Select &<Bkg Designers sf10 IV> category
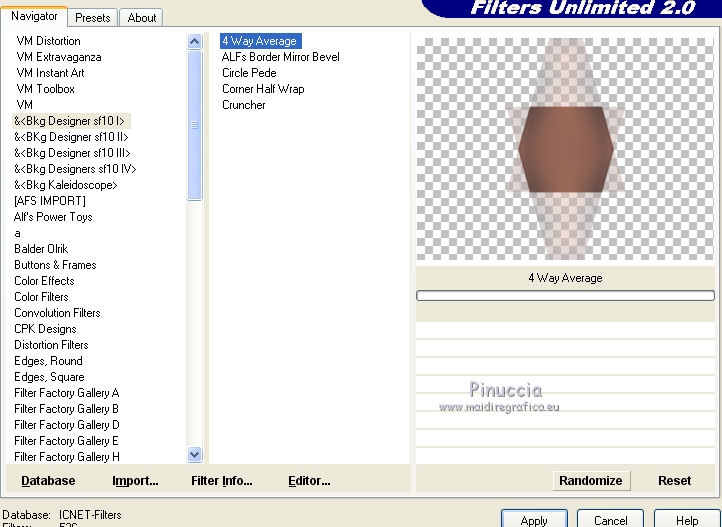Screen dimensions: 722x527 click(x=75, y=169)
